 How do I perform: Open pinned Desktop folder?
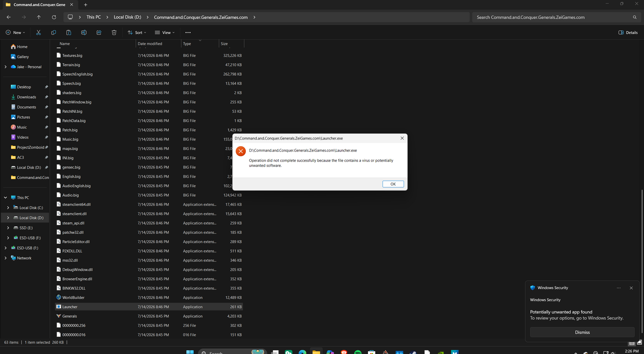(x=24, y=87)
